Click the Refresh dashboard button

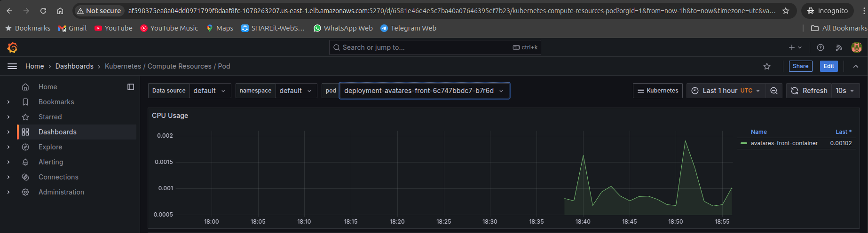click(809, 91)
